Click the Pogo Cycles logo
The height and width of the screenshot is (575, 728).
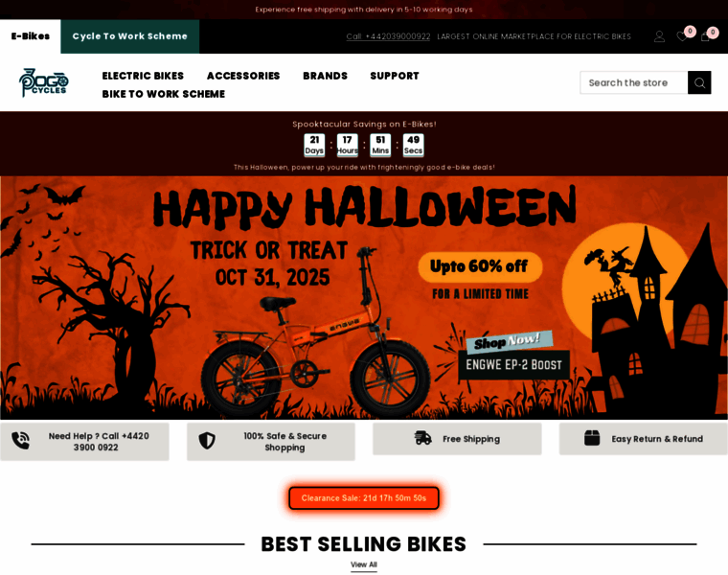click(44, 82)
